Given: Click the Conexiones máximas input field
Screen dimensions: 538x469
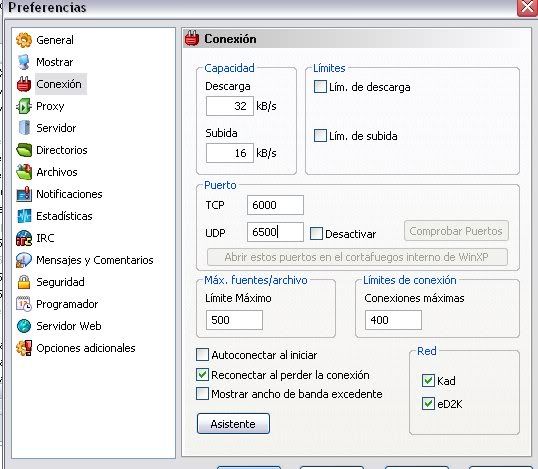Looking at the screenshot, I should pyautogui.click(x=393, y=320).
